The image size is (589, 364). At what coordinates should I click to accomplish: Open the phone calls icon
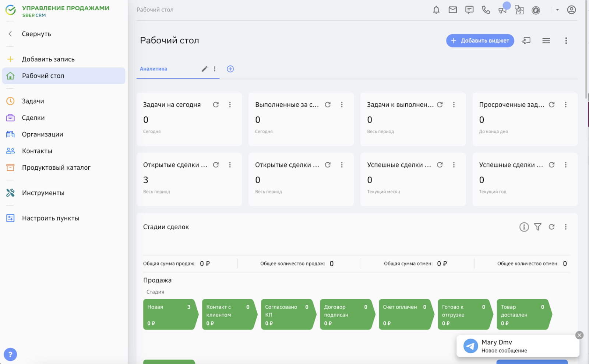tap(486, 10)
